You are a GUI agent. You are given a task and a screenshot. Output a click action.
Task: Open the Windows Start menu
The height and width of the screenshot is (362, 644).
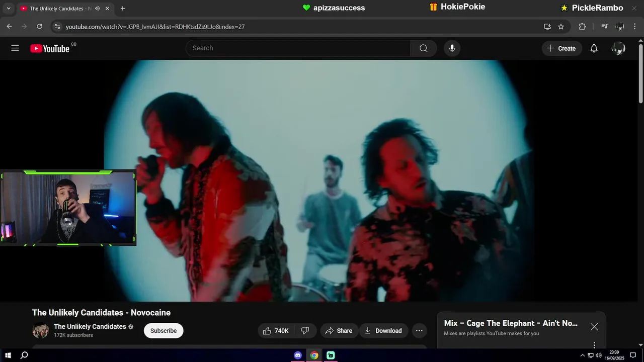pyautogui.click(x=8, y=355)
